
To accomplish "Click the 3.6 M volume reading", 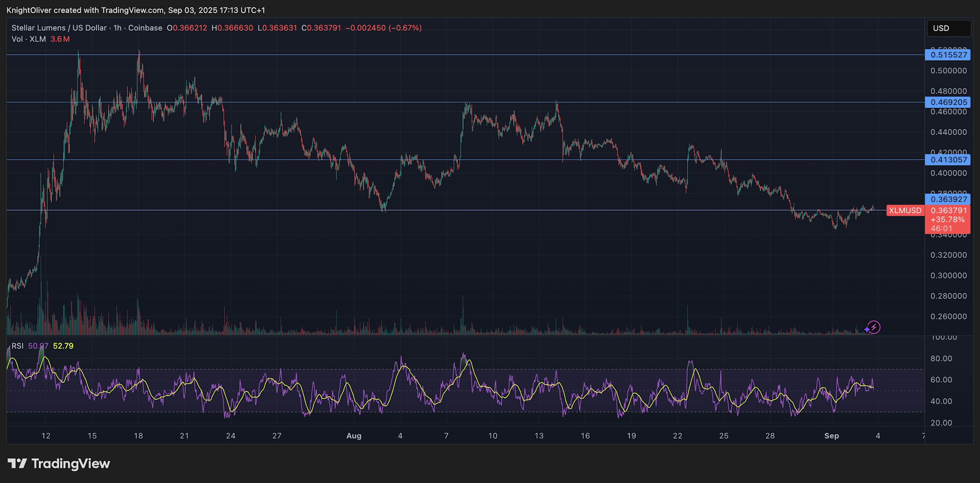I will tap(59, 39).
